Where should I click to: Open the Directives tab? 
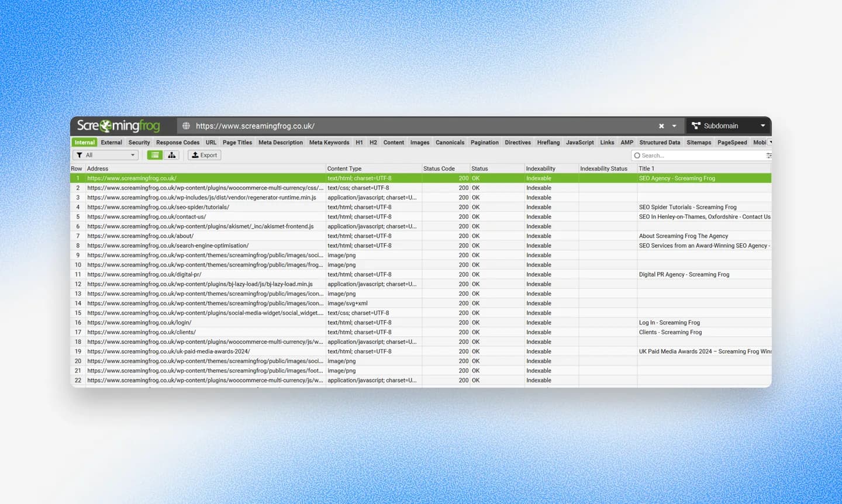point(518,142)
